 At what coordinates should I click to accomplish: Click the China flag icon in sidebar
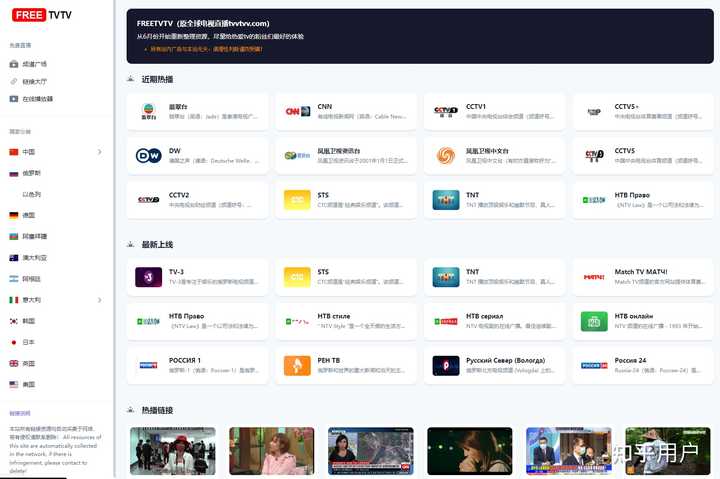(14, 152)
